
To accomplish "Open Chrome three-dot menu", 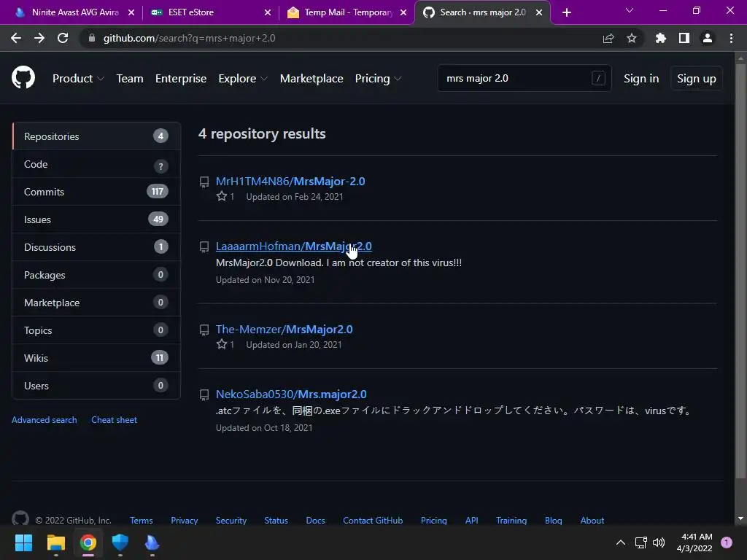I will click(x=731, y=38).
